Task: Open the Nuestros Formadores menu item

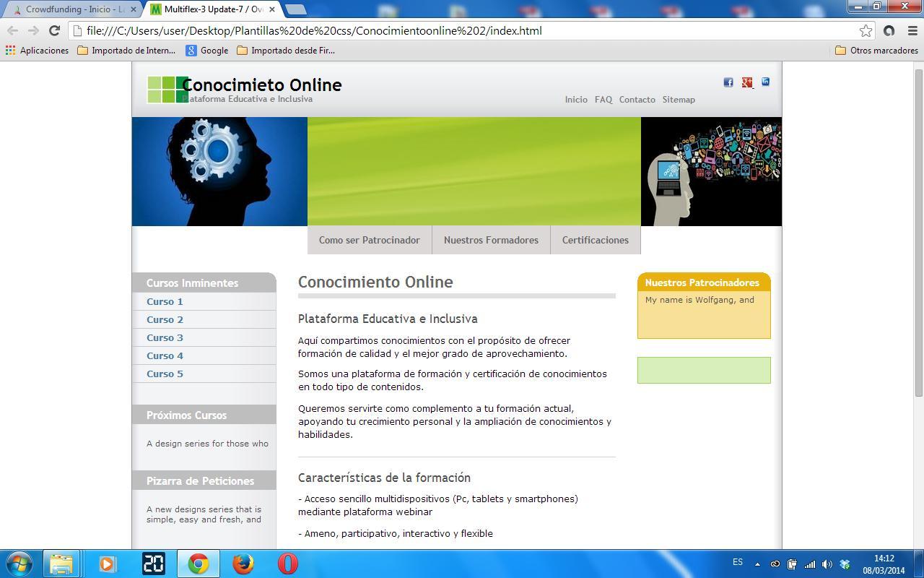Action: 491,240
